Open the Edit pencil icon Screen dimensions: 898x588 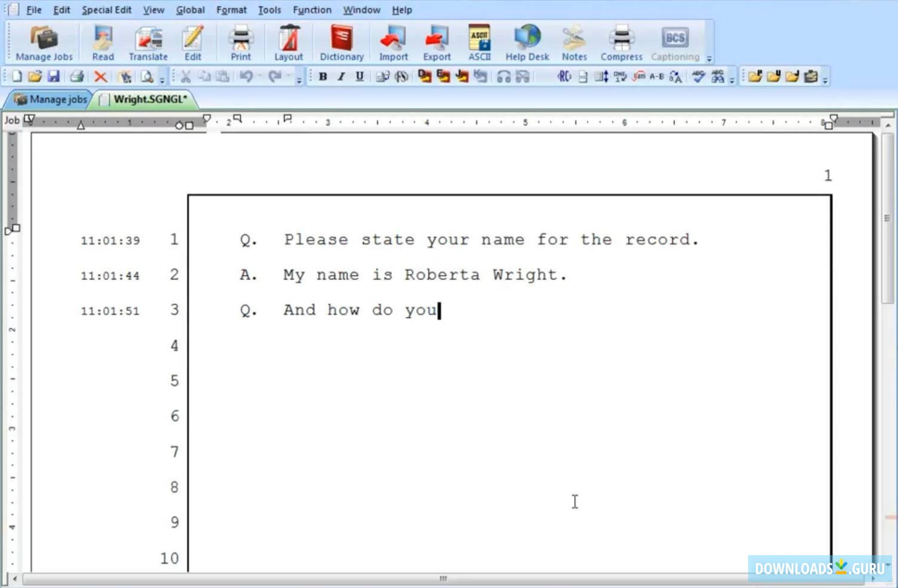pyautogui.click(x=193, y=43)
